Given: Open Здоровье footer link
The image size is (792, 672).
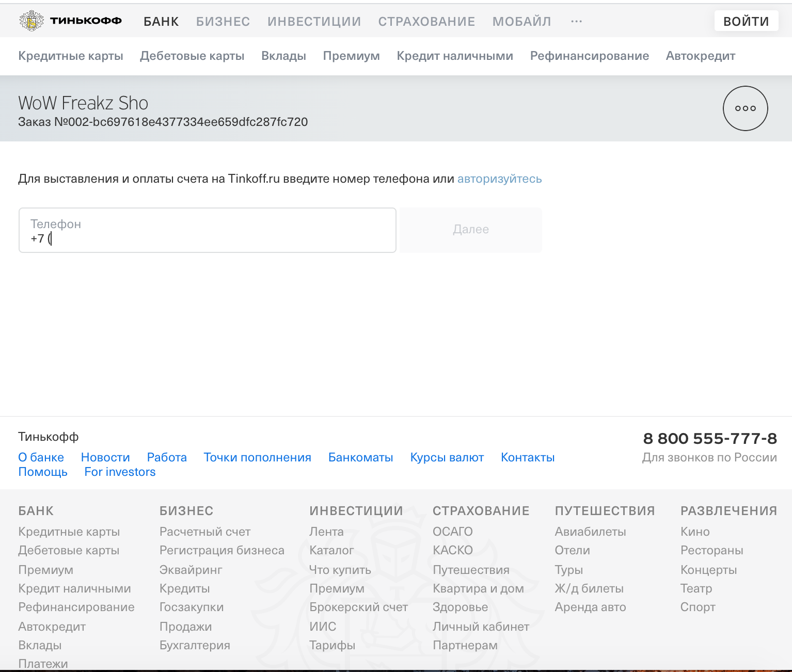Looking at the screenshot, I should point(461,607).
